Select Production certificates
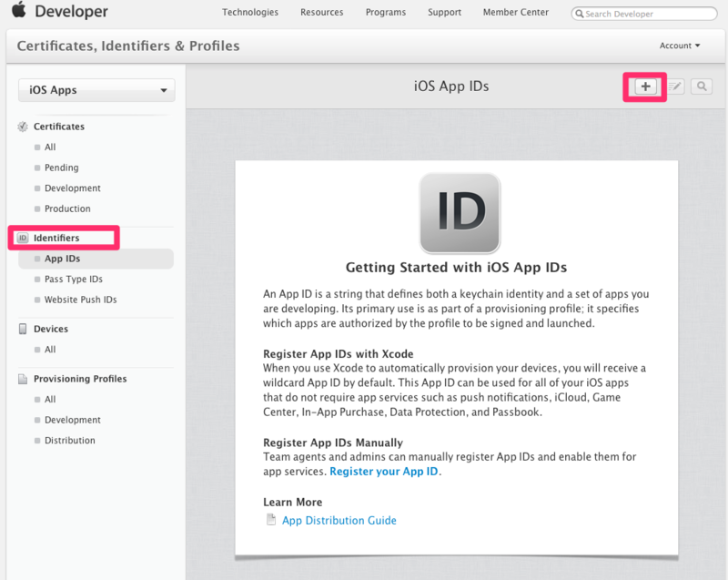The image size is (728, 580). (67, 209)
